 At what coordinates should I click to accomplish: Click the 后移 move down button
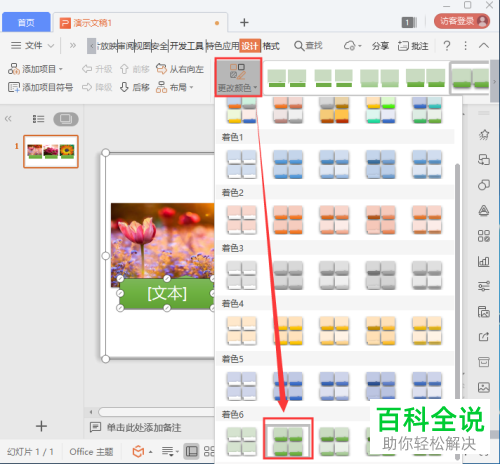tap(134, 87)
